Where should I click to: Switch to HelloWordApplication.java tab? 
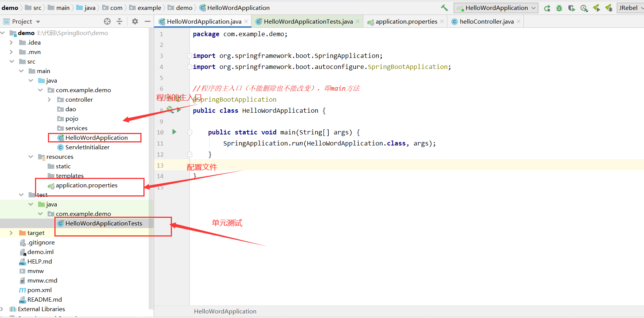pyautogui.click(x=204, y=22)
